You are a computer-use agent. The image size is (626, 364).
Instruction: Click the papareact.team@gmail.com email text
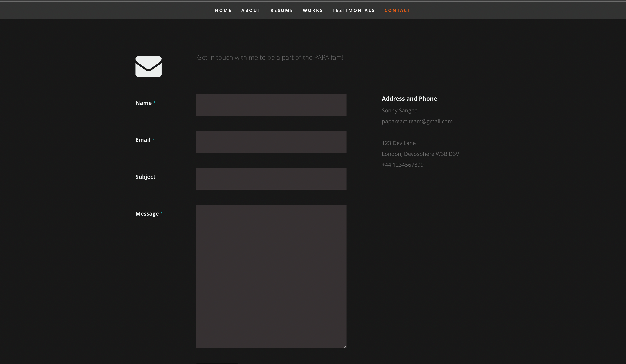[417, 121]
